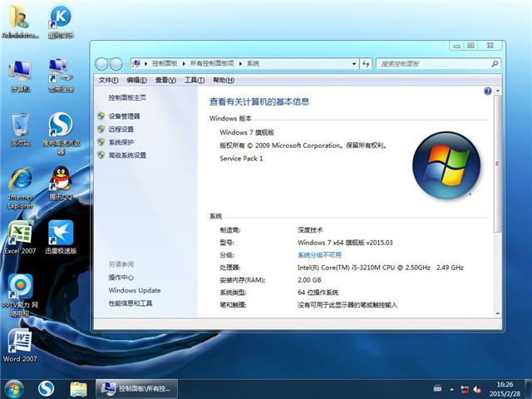532x399 pixels.
Task: Launch Sogou browser desktop shortcut
Action: (x=61, y=133)
